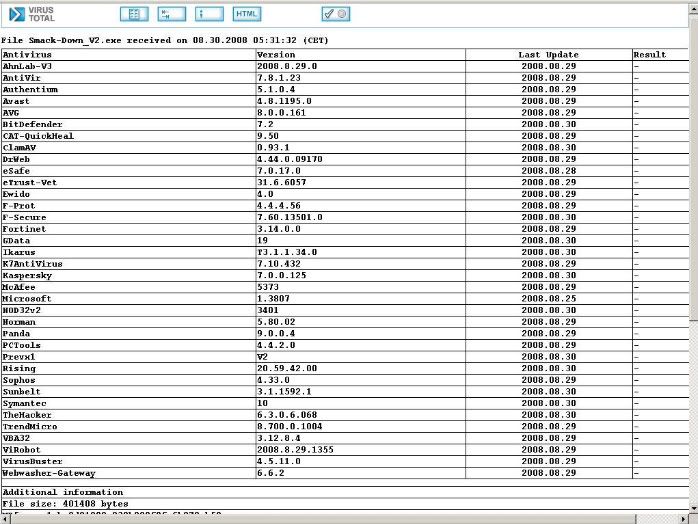Click the table layout view icon button
Screen dimensions: 698x524
tap(134, 14)
